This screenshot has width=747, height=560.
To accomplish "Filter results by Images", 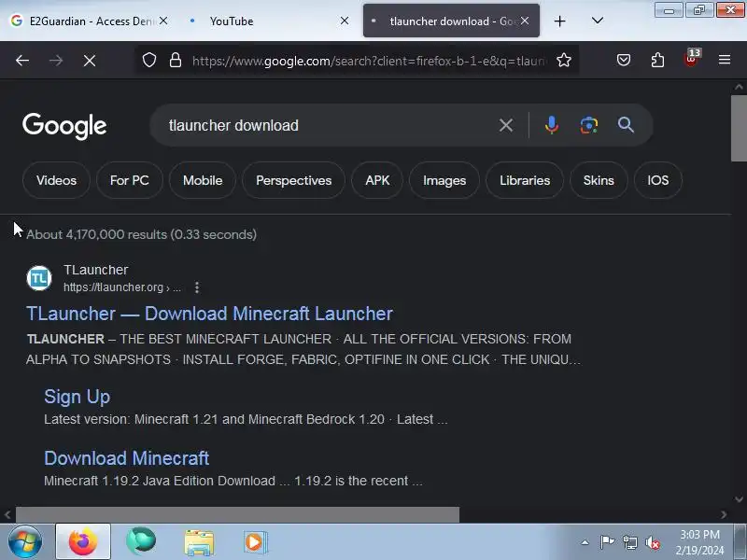I will click(x=444, y=180).
